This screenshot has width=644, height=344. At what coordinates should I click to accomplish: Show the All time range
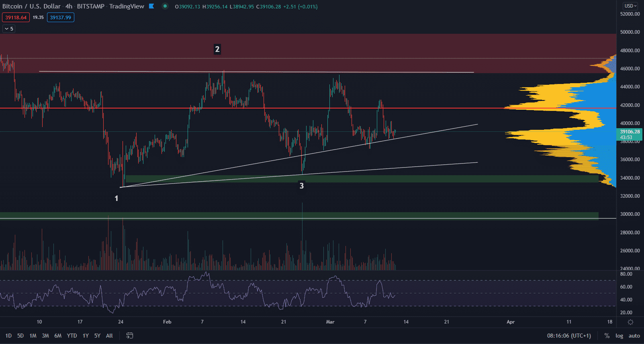pos(109,336)
